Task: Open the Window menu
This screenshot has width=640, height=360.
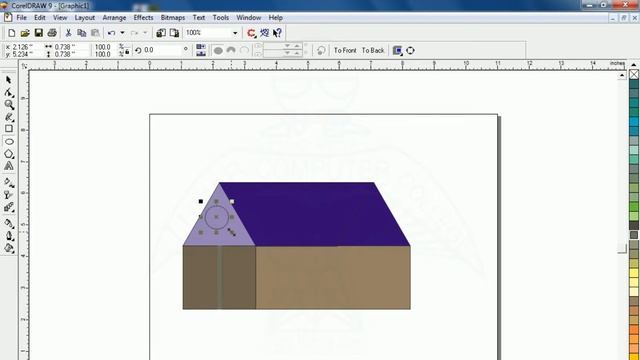Action: tap(249, 18)
